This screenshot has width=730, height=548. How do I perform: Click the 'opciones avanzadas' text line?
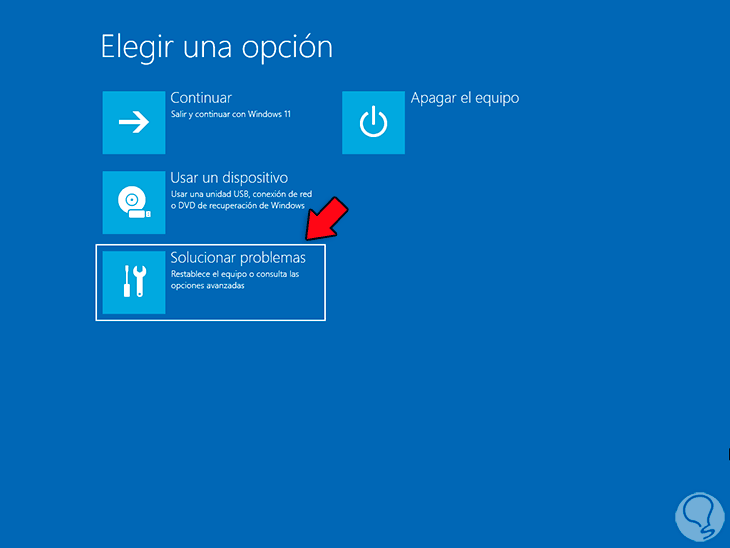207,285
